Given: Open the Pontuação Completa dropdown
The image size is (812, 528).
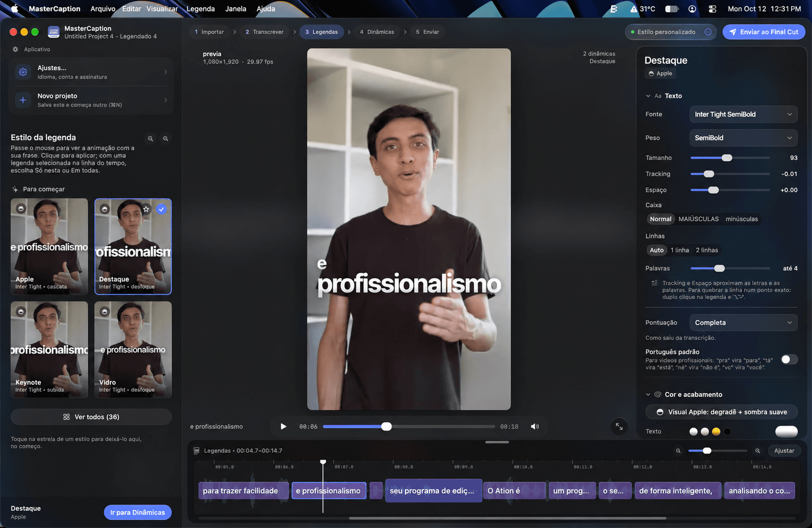Looking at the screenshot, I should pyautogui.click(x=743, y=323).
